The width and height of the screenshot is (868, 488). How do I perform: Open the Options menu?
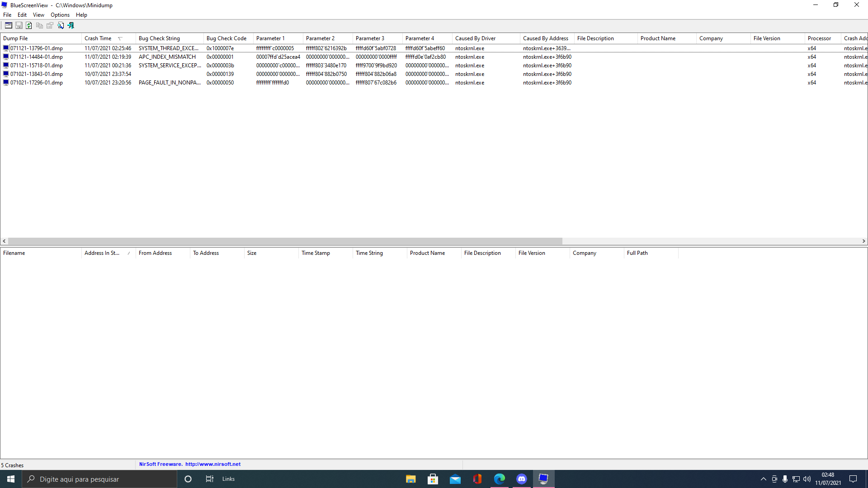pyautogui.click(x=60, y=15)
